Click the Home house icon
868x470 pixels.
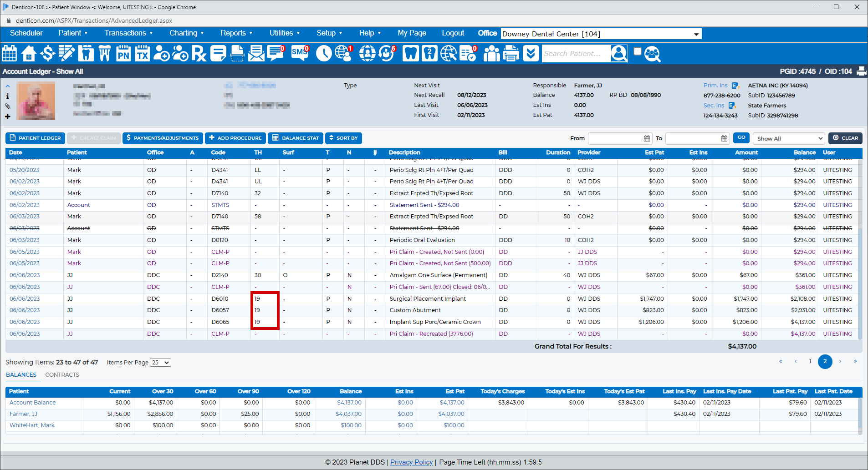[x=29, y=54]
